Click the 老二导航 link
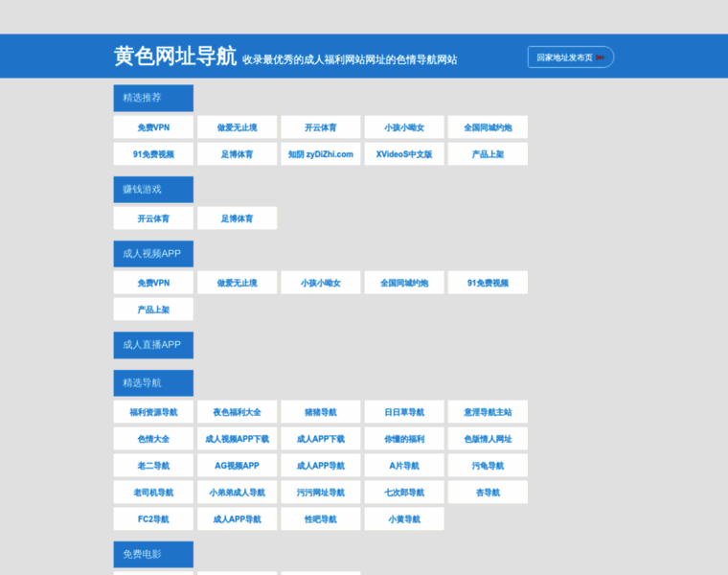The image size is (728, 575). click(153, 466)
